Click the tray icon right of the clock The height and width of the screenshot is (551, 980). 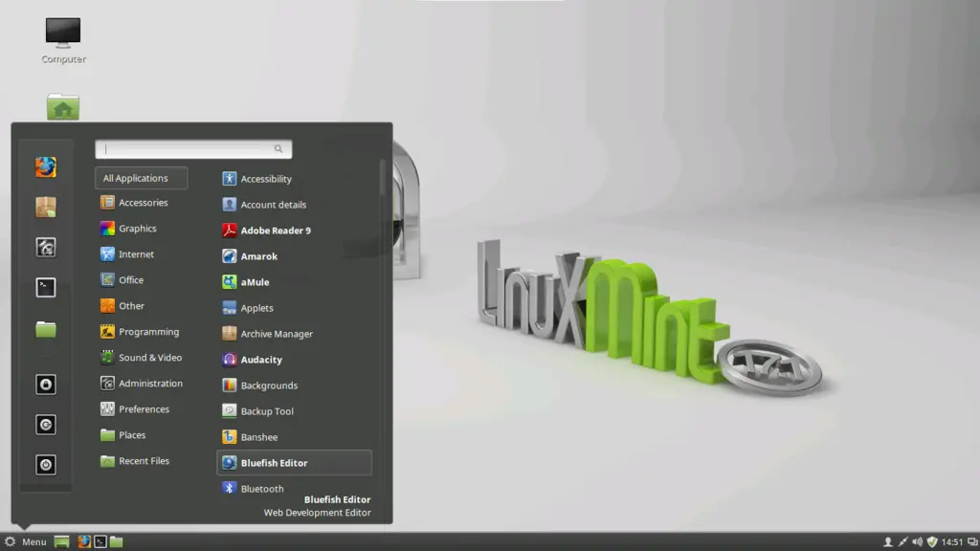[x=972, y=541]
